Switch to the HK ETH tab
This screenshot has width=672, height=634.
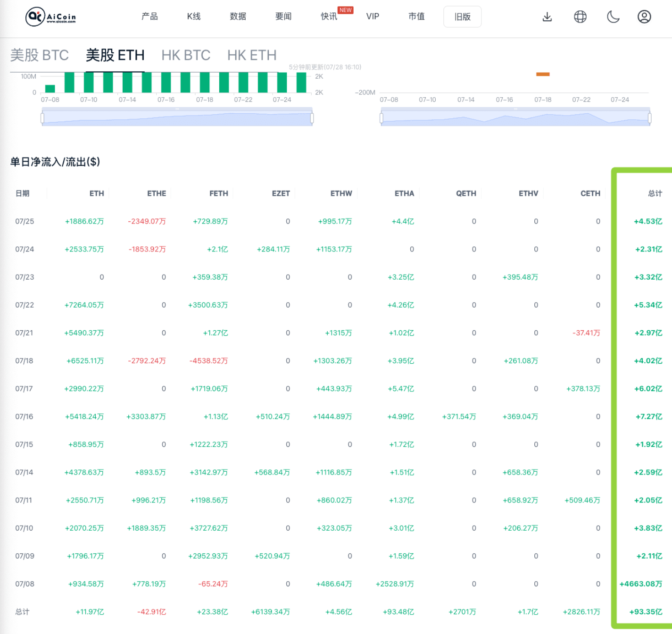pyautogui.click(x=252, y=55)
